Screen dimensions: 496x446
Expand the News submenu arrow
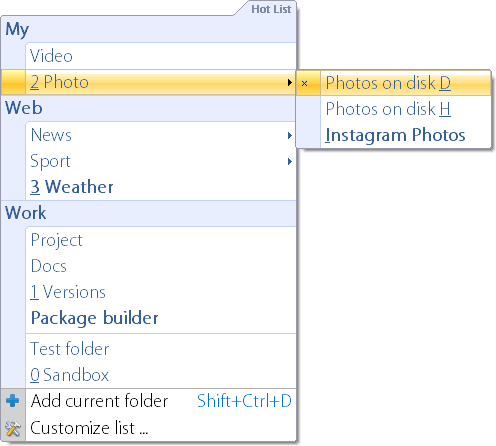coord(289,135)
